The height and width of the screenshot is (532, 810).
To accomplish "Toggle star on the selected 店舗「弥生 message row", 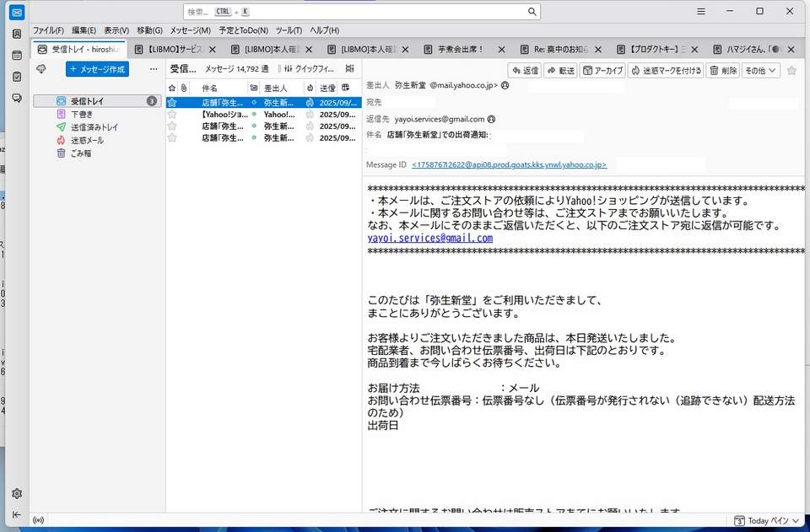I will [x=172, y=102].
